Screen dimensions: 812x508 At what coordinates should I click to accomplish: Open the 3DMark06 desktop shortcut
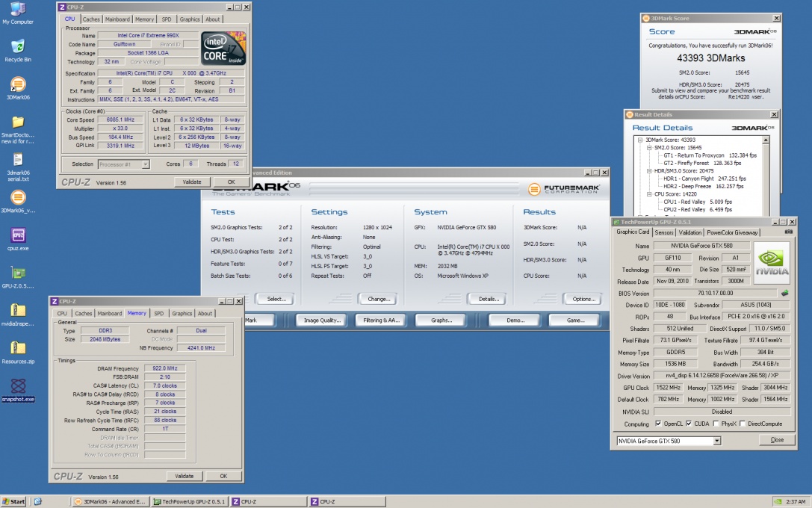[x=18, y=84]
